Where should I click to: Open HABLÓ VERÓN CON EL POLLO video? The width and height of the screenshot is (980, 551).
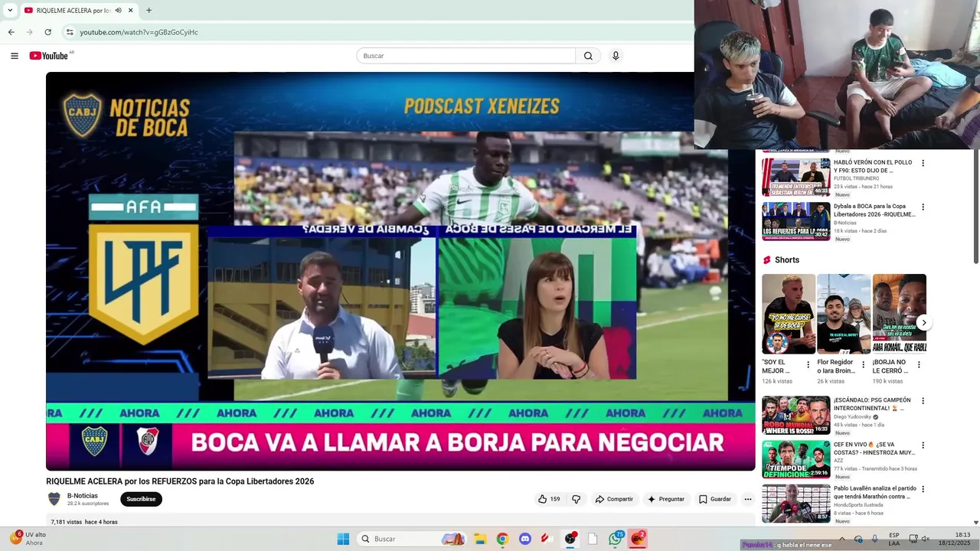pyautogui.click(x=873, y=167)
